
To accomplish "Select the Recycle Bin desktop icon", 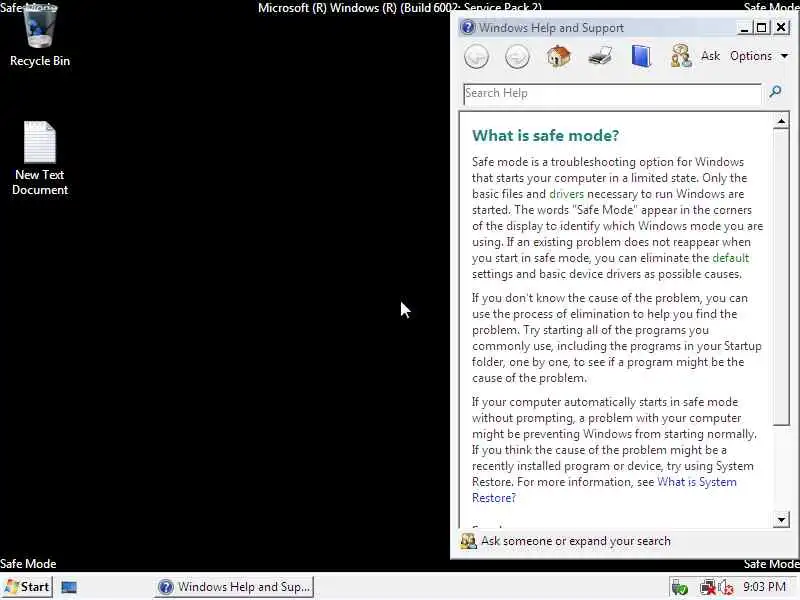I will pyautogui.click(x=40, y=36).
